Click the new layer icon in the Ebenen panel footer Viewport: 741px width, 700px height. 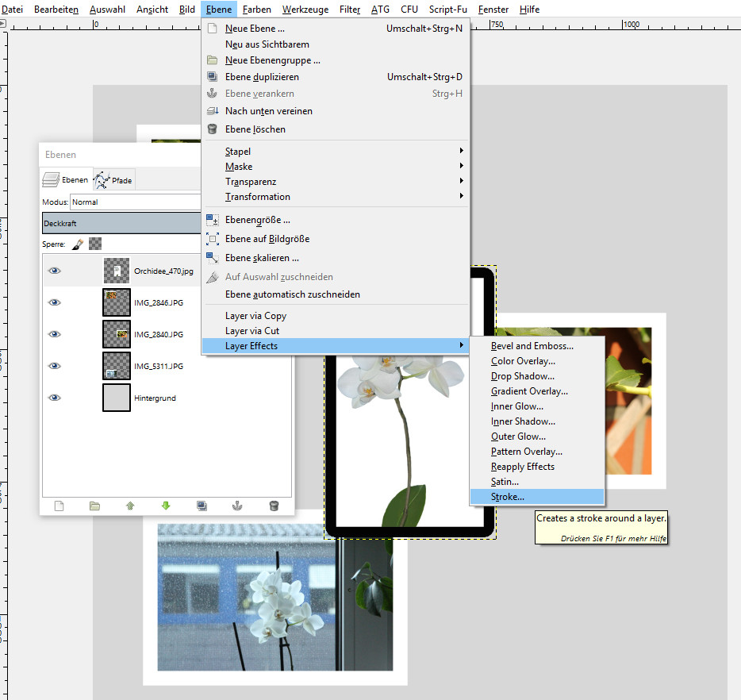click(x=59, y=506)
